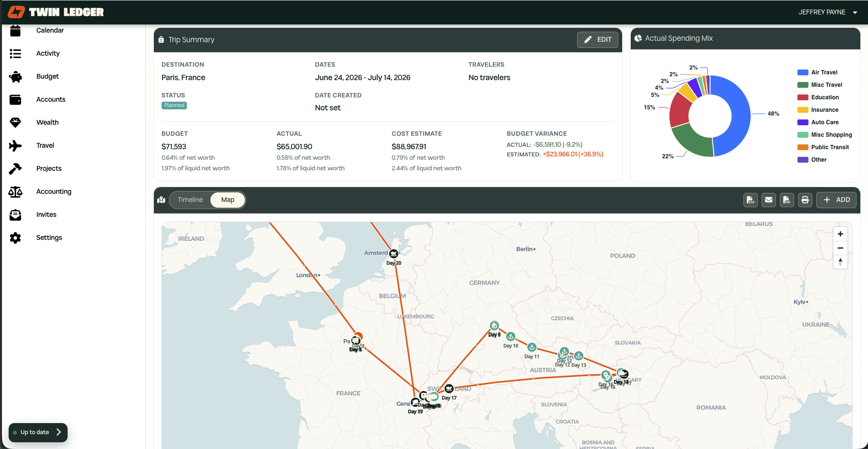This screenshot has width=868, height=449.
Task: Click the red 15% pie slice
Action: (x=679, y=111)
